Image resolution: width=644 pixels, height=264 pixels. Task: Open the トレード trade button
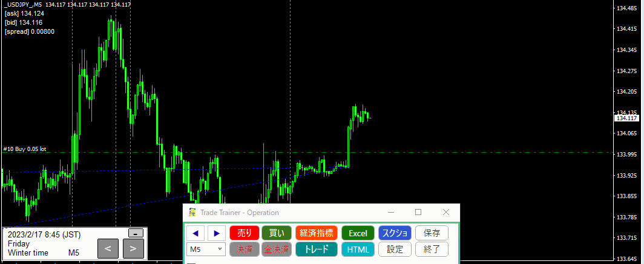pyautogui.click(x=316, y=249)
